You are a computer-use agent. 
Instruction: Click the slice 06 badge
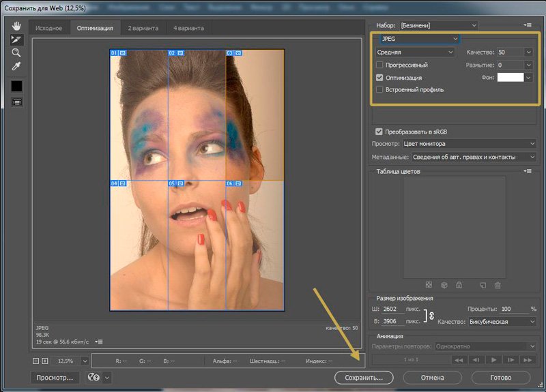point(234,183)
